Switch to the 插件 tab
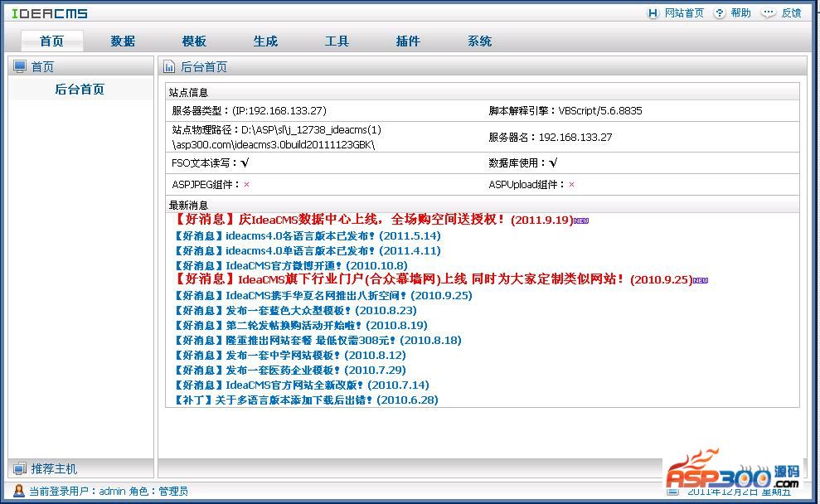The image size is (820, 504). (x=408, y=41)
